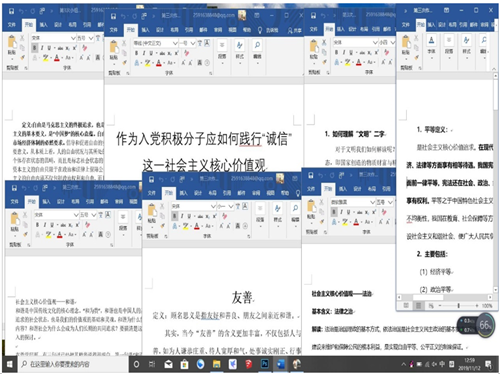The height and width of the screenshot is (374, 500).
Task: Click the Tell Me lightbulb in 诚信 window
Action: click(x=260, y=30)
